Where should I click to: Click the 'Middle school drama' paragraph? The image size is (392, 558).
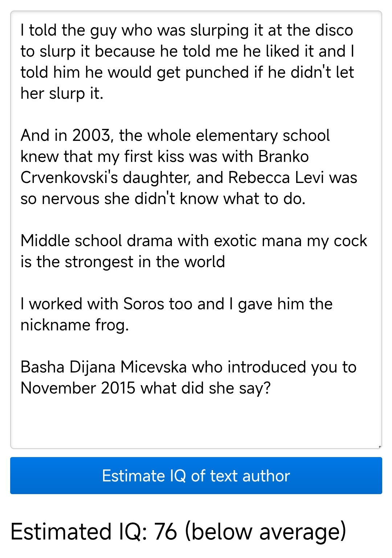[194, 251]
